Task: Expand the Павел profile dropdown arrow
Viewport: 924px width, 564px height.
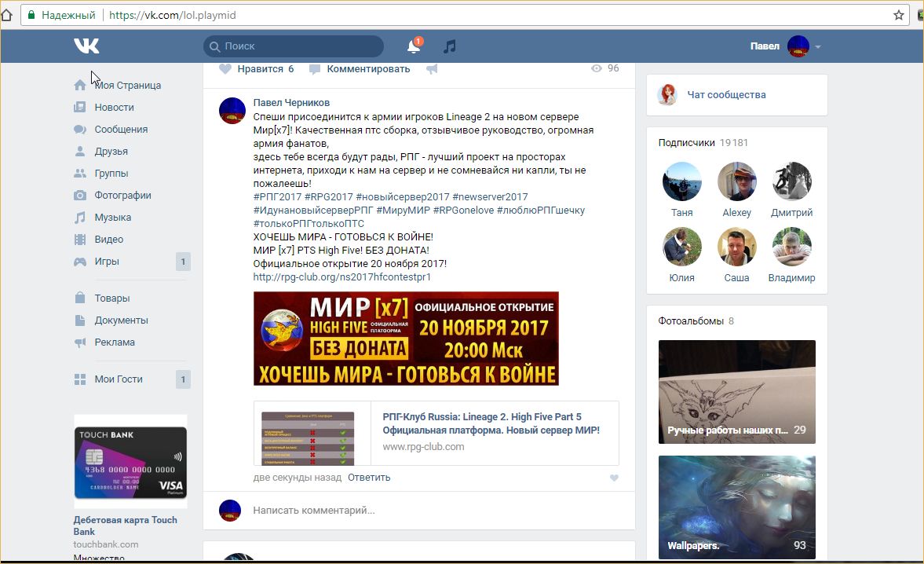Action: (817, 47)
